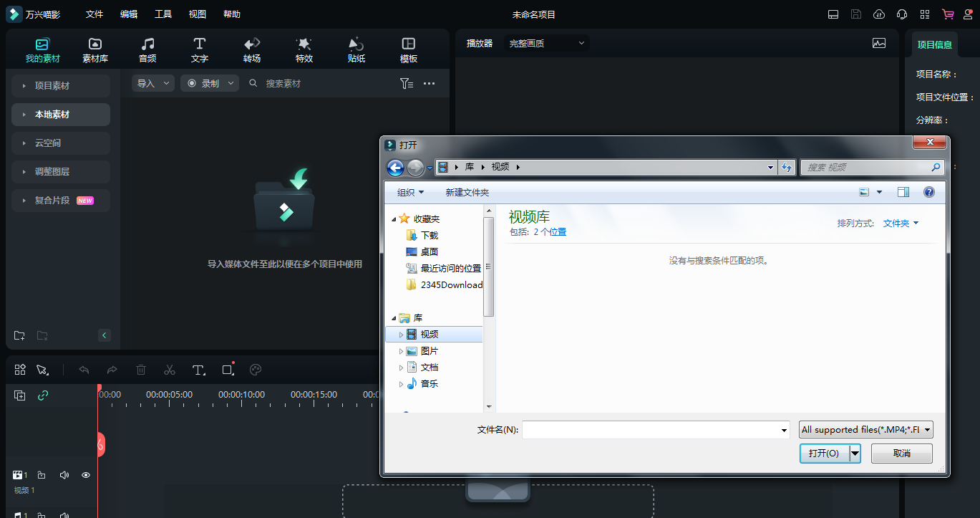980x518 pixels.
Task: Expand the 导入 import dropdown
Action: click(153, 84)
